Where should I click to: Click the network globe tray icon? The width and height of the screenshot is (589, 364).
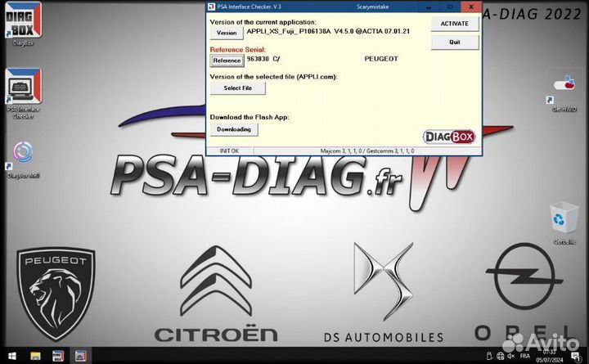(x=501, y=356)
